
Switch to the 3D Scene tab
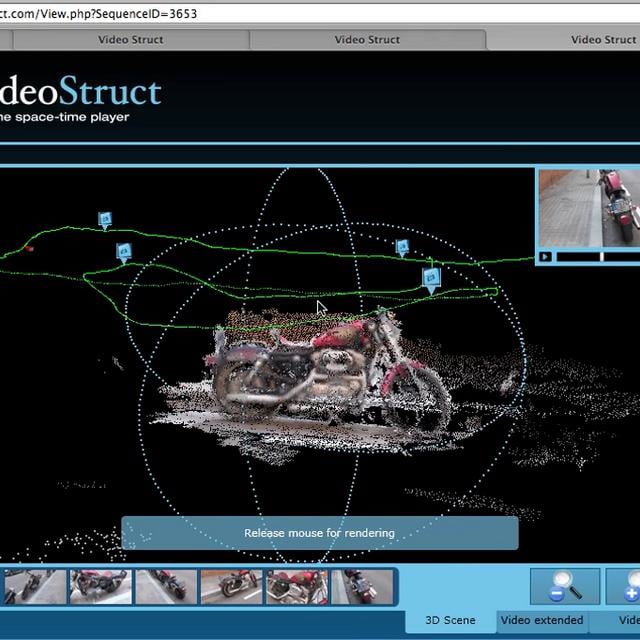pyautogui.click(x=450, y=620)
